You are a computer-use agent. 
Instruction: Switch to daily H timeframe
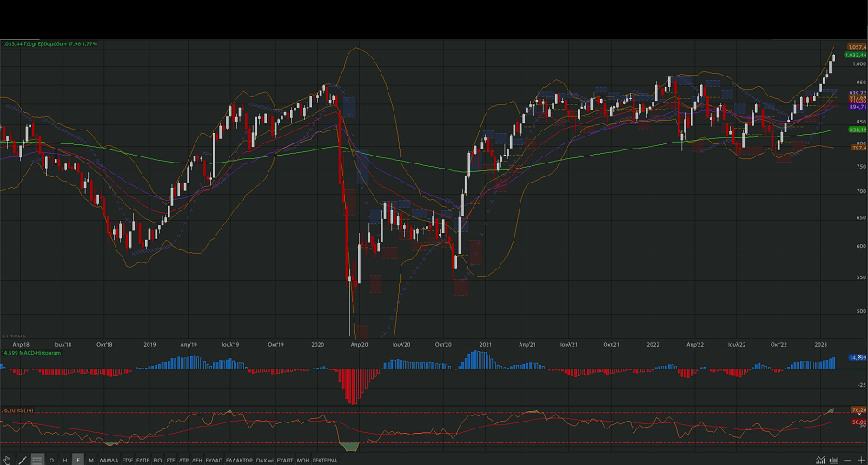(65, 460)
